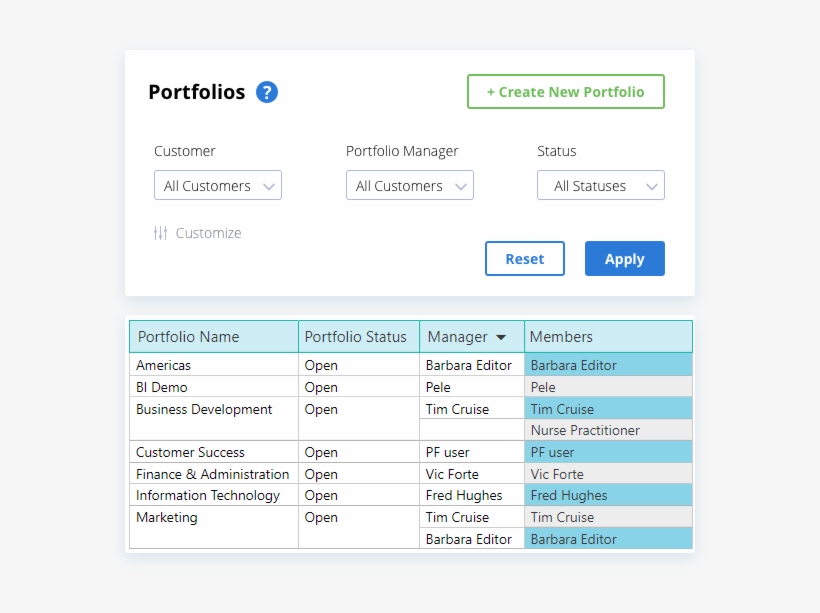Open the Status dropdown chevron
The height and width of the screenshot is (613, 820).
[x=651, y=185]
